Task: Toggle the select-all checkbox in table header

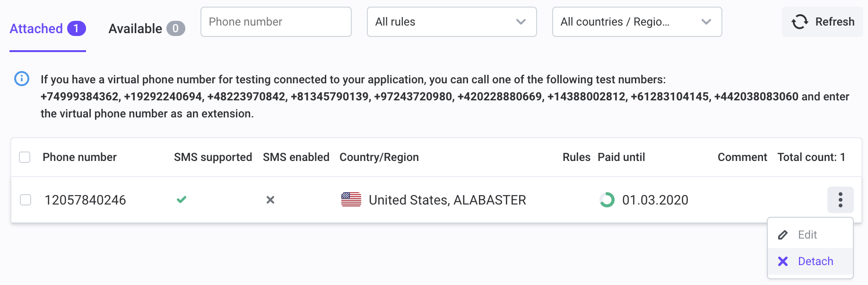Action: 25,157
